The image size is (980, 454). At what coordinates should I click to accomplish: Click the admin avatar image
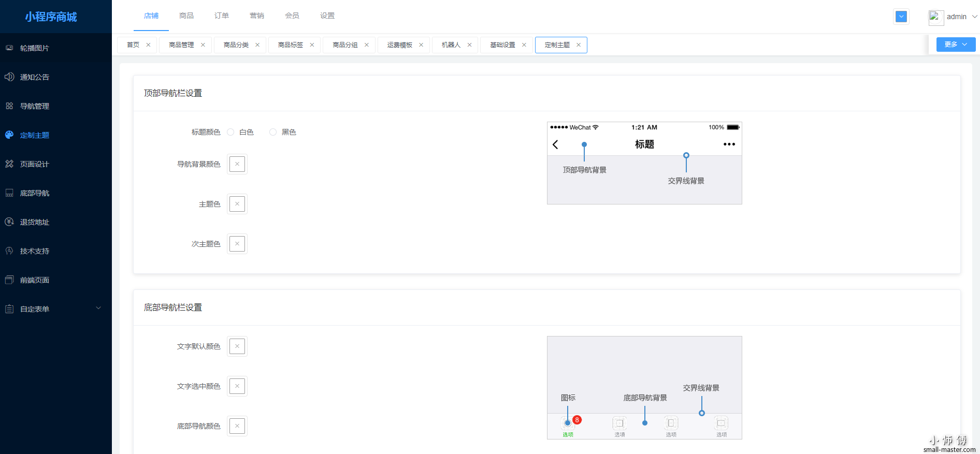[935, 17]
